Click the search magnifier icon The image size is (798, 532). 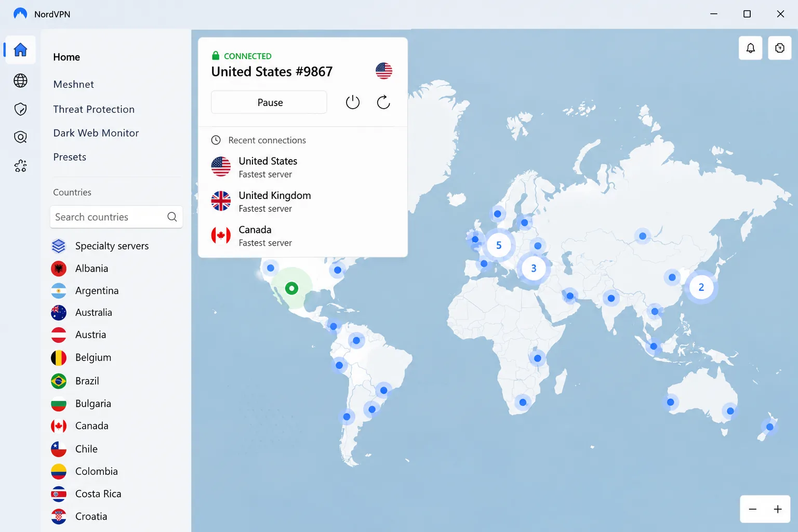tap(172, 217)
